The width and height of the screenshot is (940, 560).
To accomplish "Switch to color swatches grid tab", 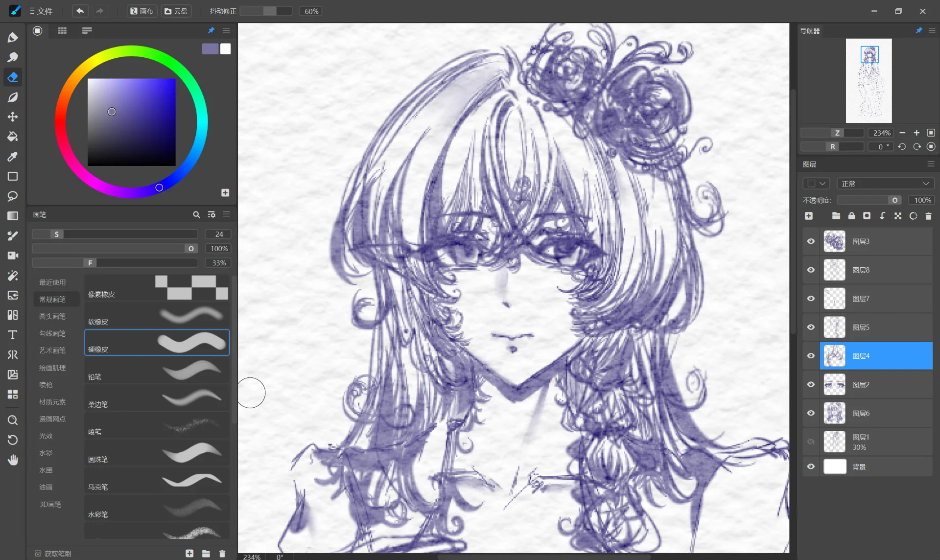I will pos(62,30).
